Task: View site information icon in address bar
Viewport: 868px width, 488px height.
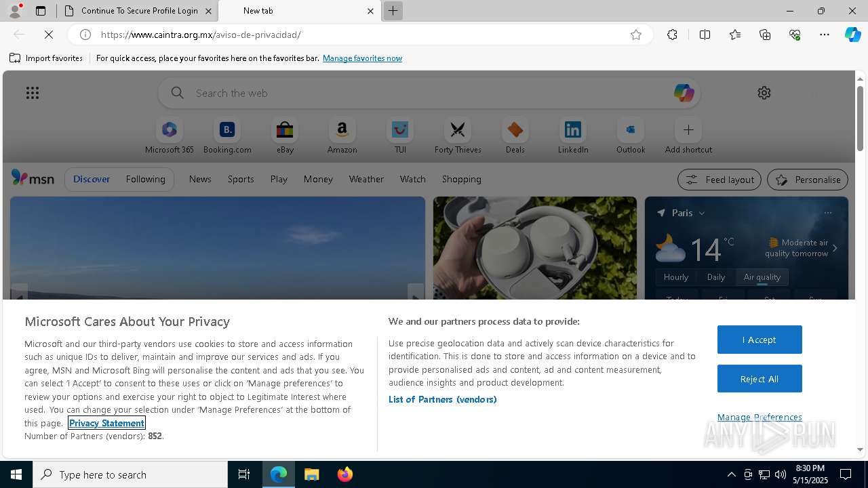Action: point(85,35)
